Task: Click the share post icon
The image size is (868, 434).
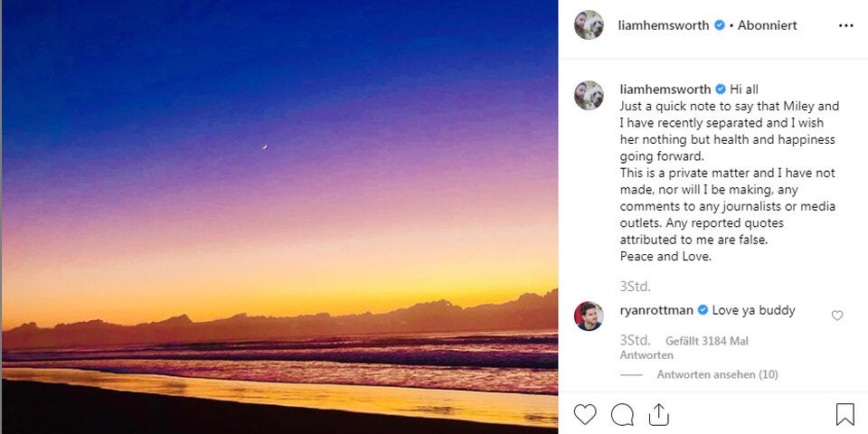Action: pyautogui.click(x=659, y=414)
